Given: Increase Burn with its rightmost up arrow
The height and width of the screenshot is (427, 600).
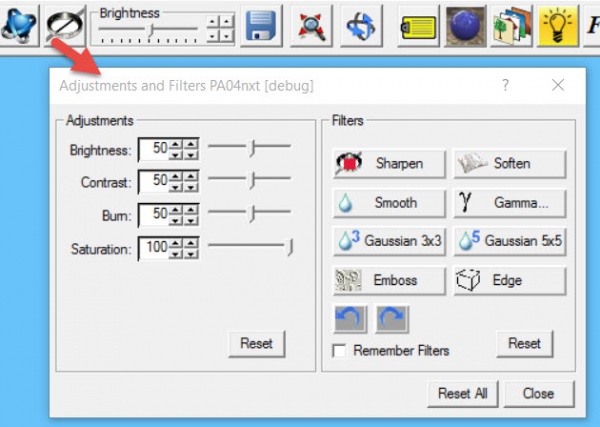Looking at the screenshot, I should click(x=191, y=209).
